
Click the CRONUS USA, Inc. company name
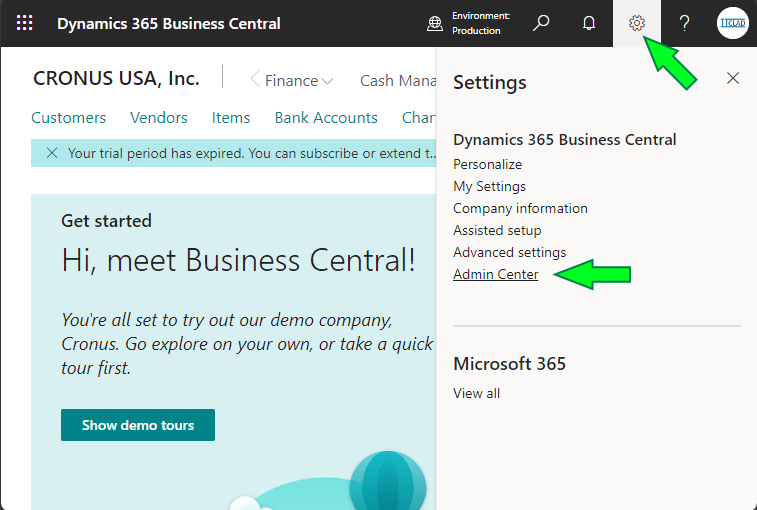click(x=116, y=78)
